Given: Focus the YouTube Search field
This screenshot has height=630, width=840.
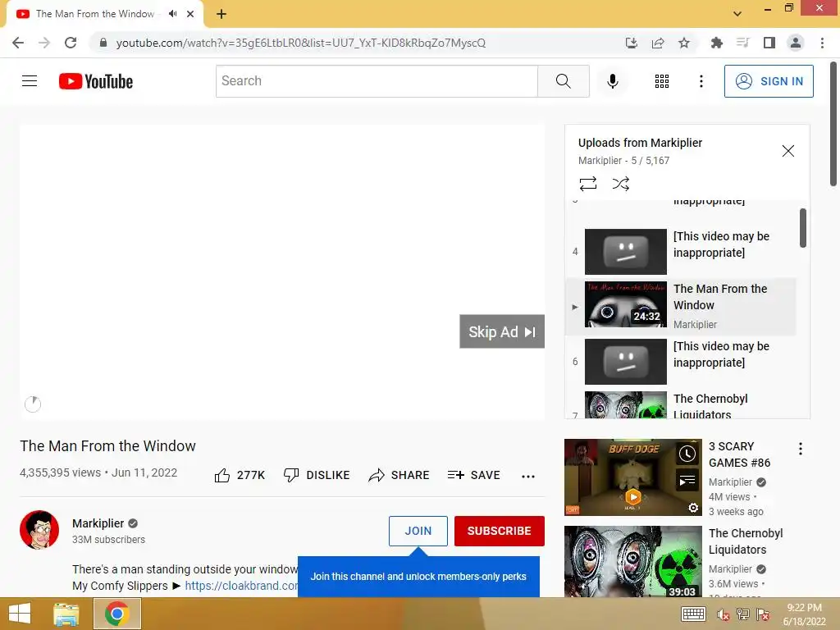Looking at the screenshot, I should [x=377, y=81].
